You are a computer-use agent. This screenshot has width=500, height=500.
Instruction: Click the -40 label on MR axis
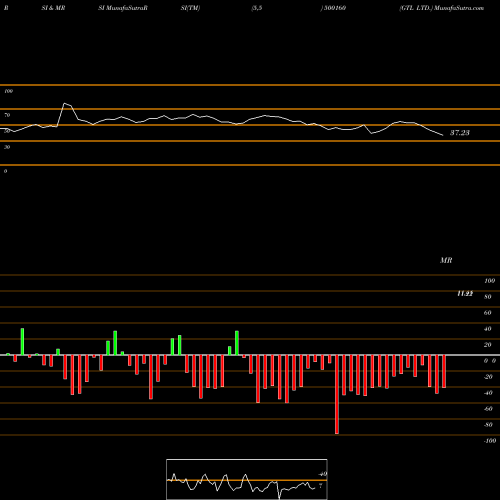tap(488, 393)
